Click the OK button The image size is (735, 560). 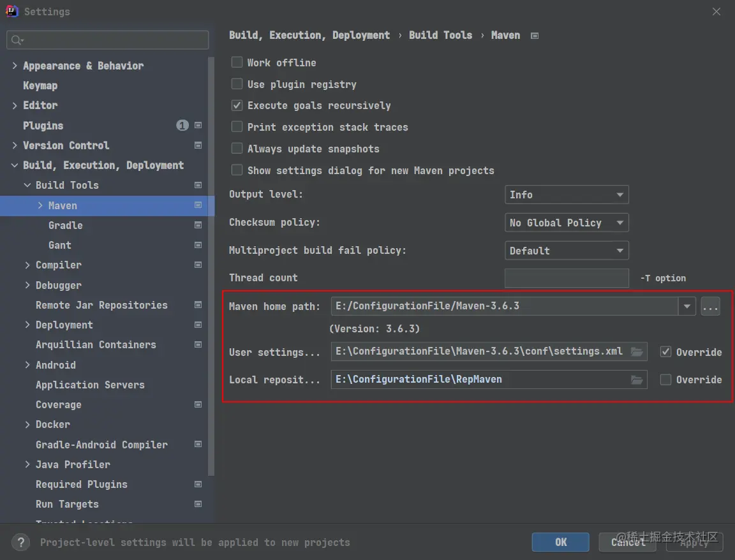point(561,542)
